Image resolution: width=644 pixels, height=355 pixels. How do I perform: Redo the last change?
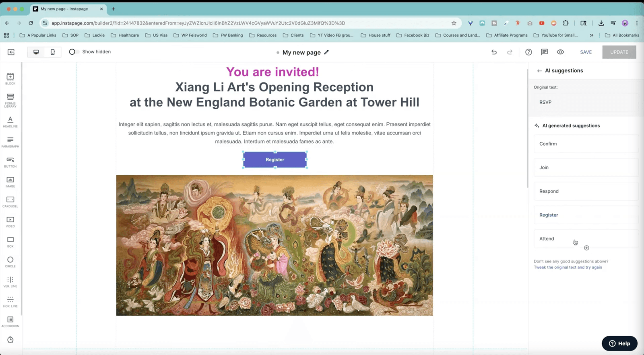tap(510, 52)
